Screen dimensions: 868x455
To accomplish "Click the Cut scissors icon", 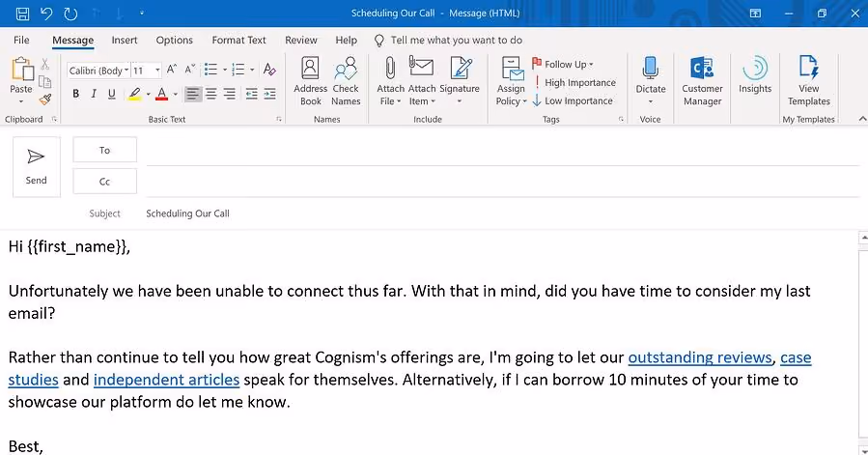I will (x=45, y=65).
